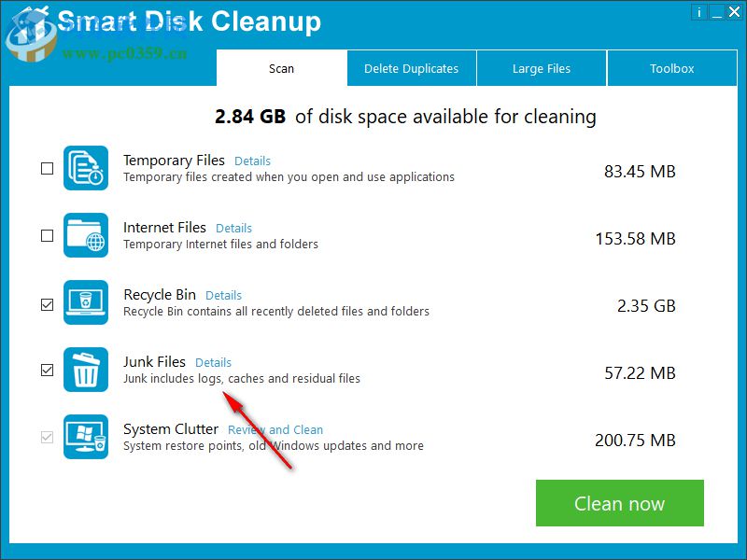Select the System Clutter Windows icon
747x560 pixels.
point(86,437)
